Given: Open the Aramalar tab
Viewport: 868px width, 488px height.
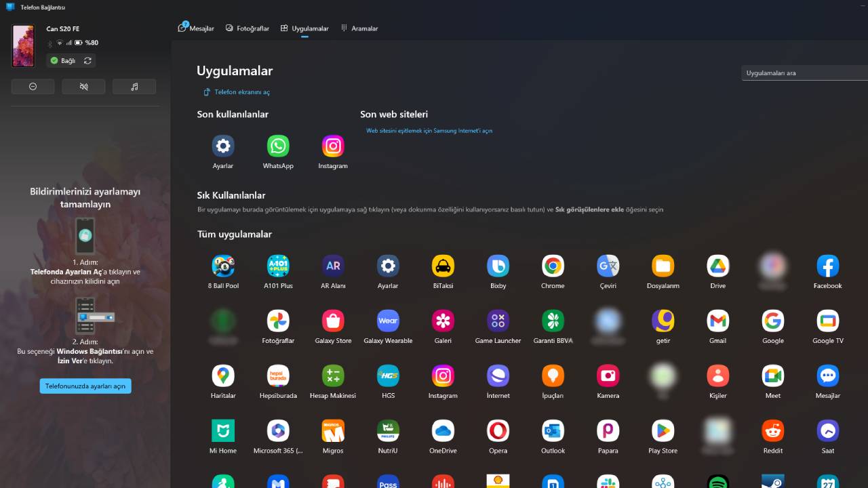Looking at the screenshot, I should [x=359, y=28].
